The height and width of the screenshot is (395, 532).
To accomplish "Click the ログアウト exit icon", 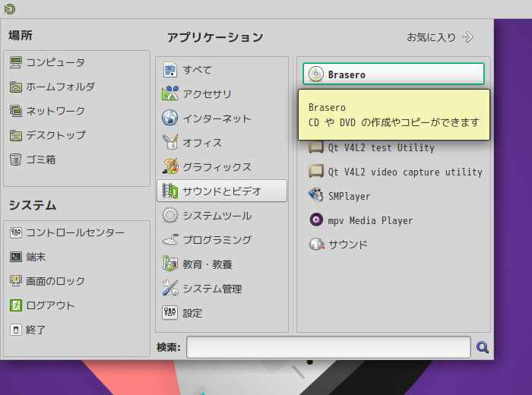I will pyautogui.click(x=16, y=305).
